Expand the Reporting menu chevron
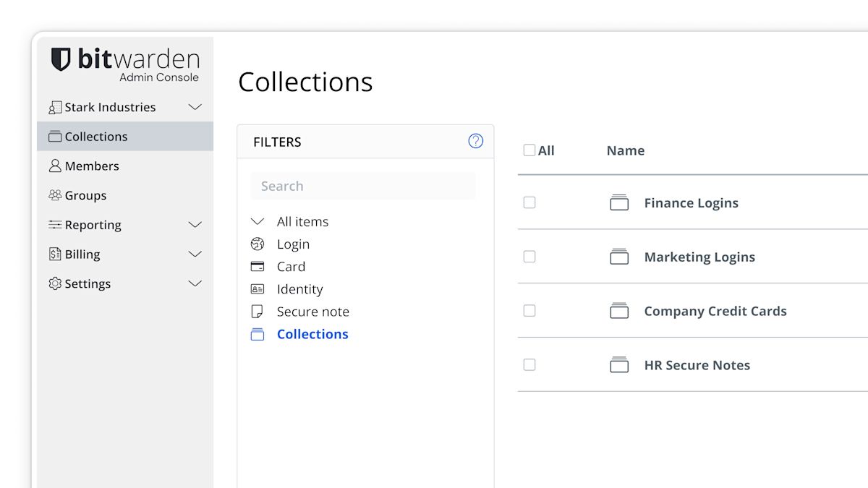This screenshot has width=868, height=488. coord(195,225)
